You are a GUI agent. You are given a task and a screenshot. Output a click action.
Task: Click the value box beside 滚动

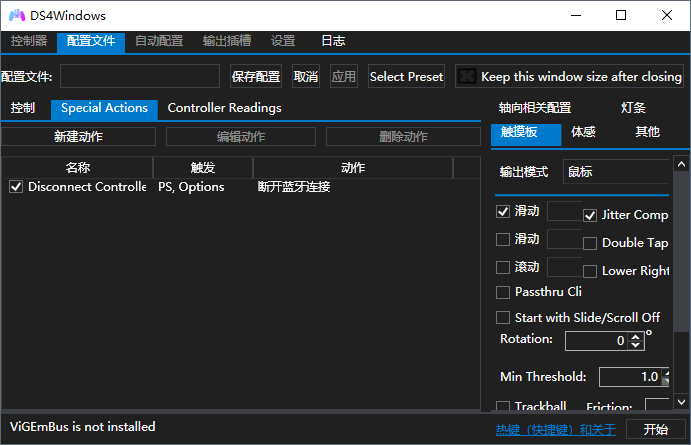[x=565, y=267]
